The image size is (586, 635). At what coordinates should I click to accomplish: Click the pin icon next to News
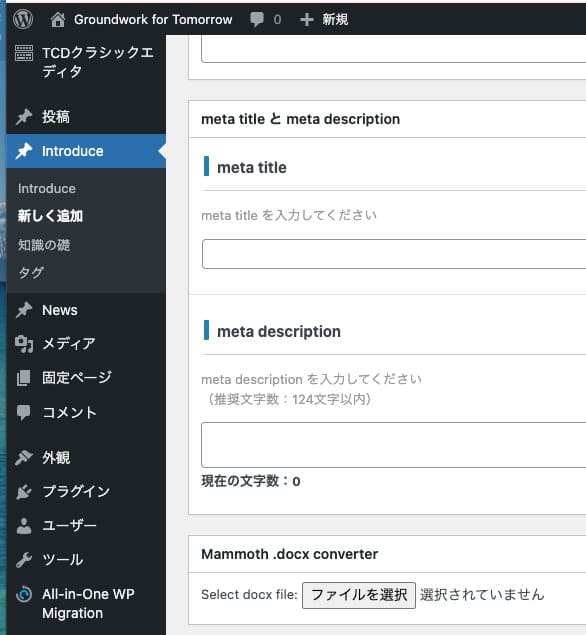click(x=24, y=310)
